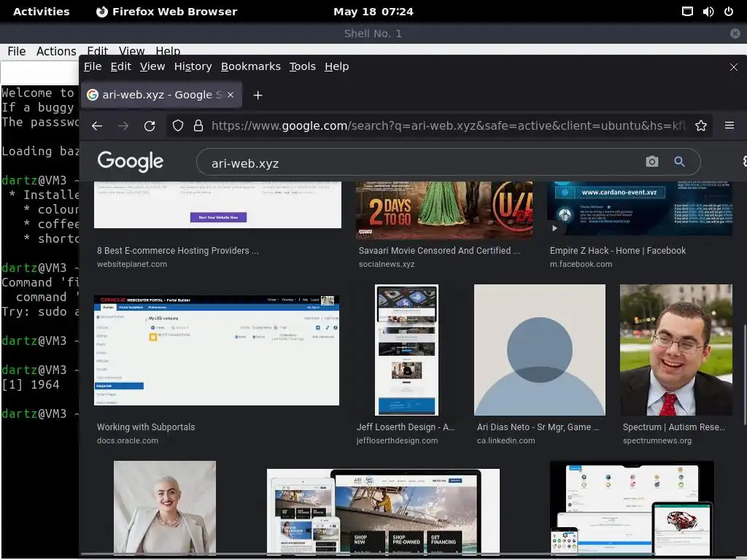
Task: Open the Firefox History menu
Action: tap(193, 66)
